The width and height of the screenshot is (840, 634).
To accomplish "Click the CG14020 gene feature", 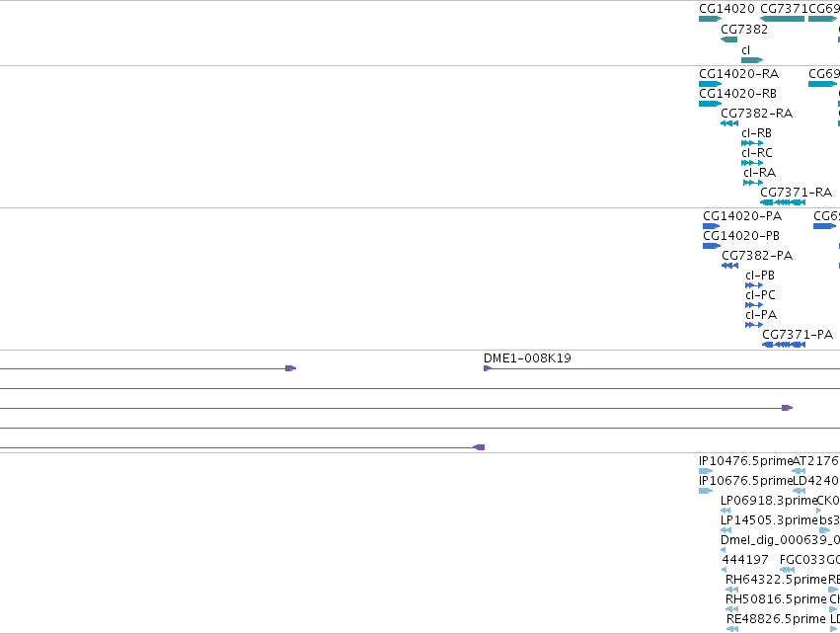I will point(710,19).
